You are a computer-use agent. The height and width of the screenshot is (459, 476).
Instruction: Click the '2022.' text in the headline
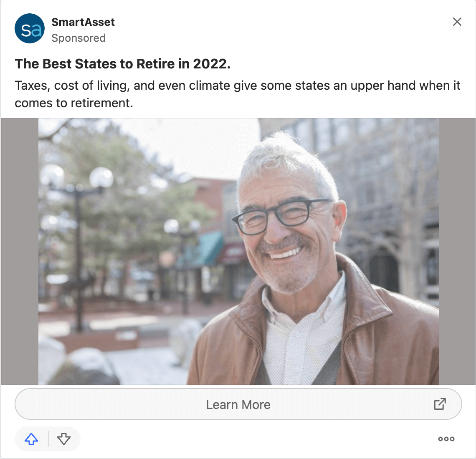pyautogui.click(x=212, y=64)
